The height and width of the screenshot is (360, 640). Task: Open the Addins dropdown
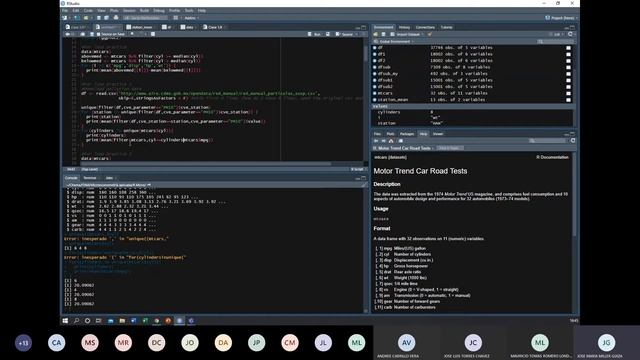[x=191, y=18]
